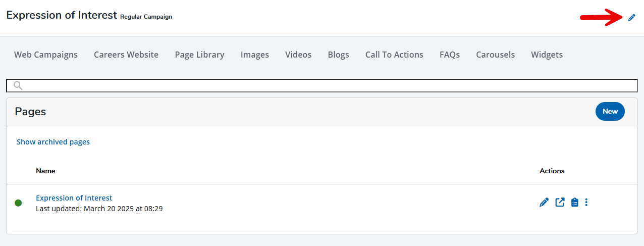The width and height of the screenshot is (644, 246).
Task: Switch to the Blogs tab
Action: (x=338, y=55)
